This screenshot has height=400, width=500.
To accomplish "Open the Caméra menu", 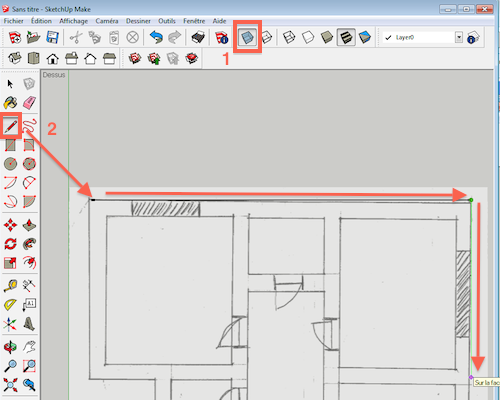I will click(x=107, y=21).
